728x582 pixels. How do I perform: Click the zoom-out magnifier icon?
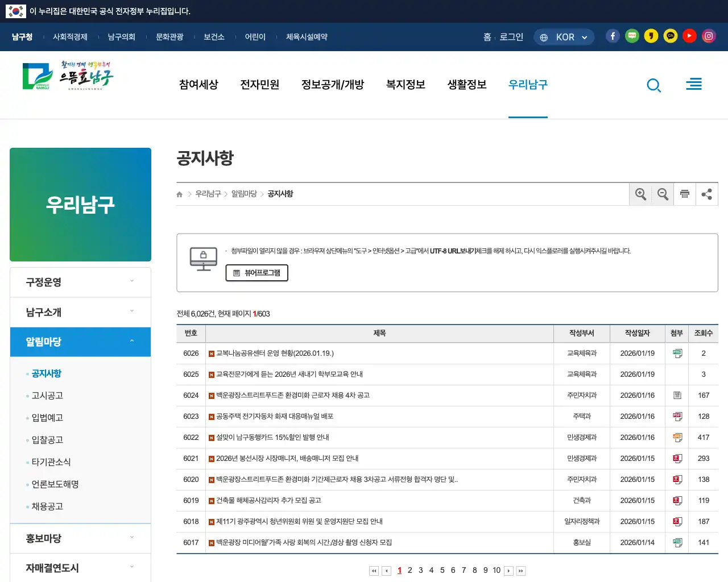pos(663,194)
